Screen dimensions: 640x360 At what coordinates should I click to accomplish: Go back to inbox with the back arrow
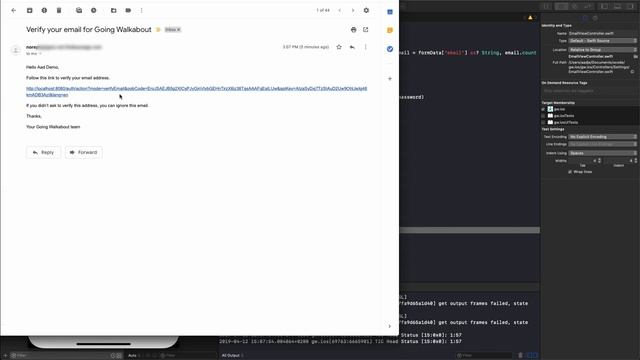pyautogui.click(x=14, y=10)
